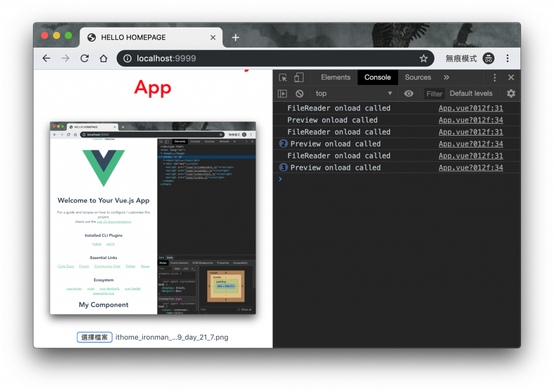This screenshot has width=554, height=392.
Task: Switch to the Sources tab
Action: pos(418,77)
